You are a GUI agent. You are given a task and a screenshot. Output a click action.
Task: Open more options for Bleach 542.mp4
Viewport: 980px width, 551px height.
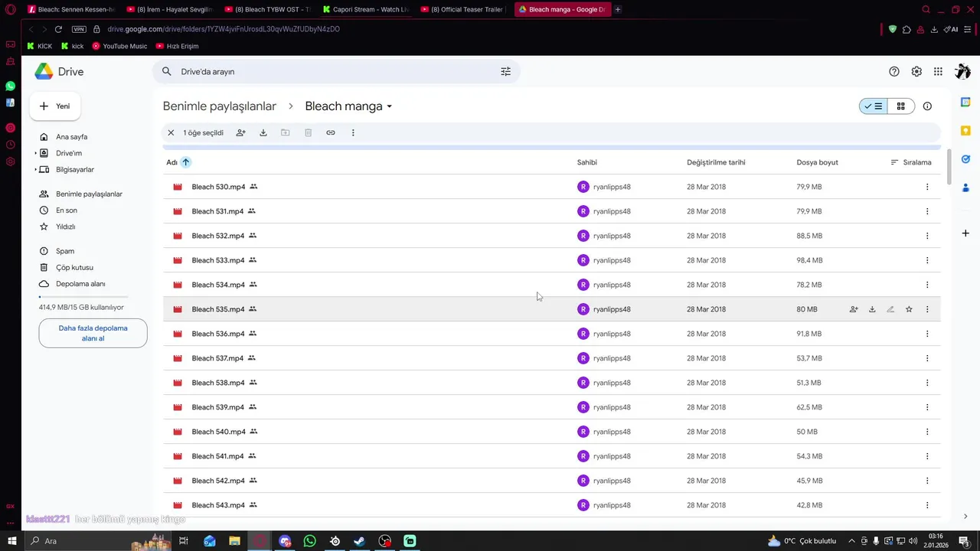927,481
